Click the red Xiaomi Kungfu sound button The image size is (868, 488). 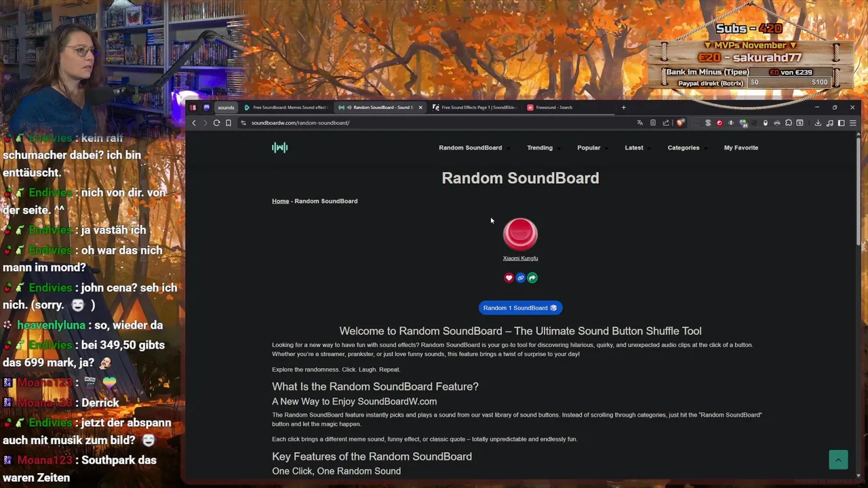point(520,234)
